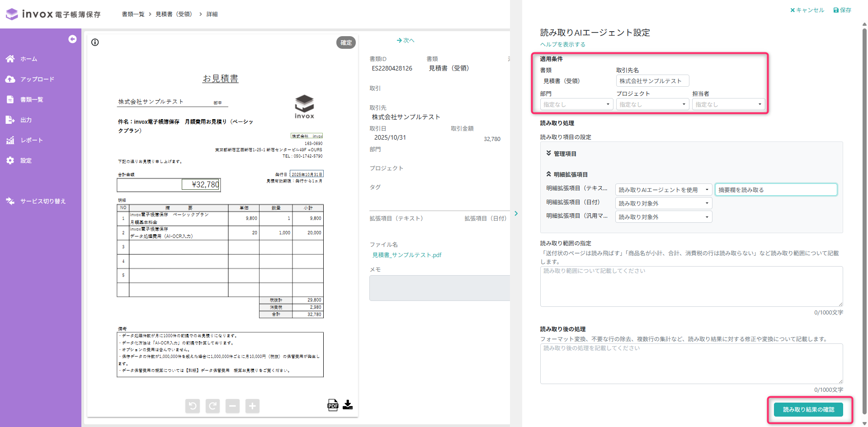Click the 読み取り範囲 text area
Viewport: 868px width, 427px height.
point(691,286)
